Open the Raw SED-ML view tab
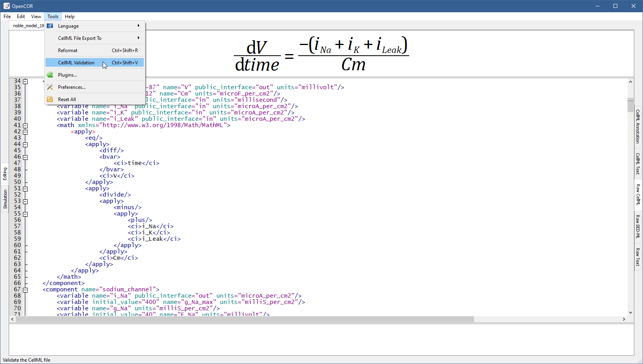Viewport: 643px width, 364px height. point(637,226)
